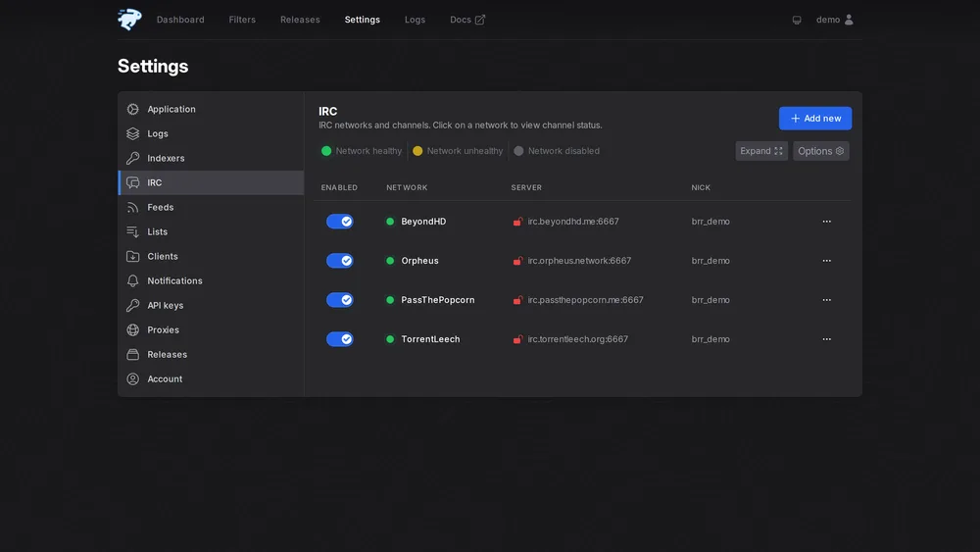Click the irc.torrentleech.org:6667 server text
Screen dimensions: 980x552
[x=577, y=339]
